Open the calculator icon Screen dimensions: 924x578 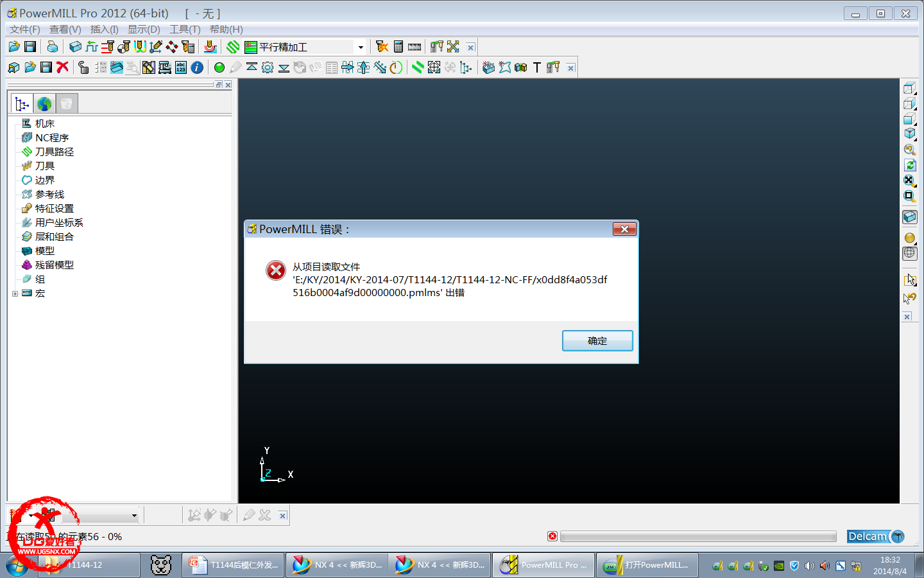click(398, 47)
